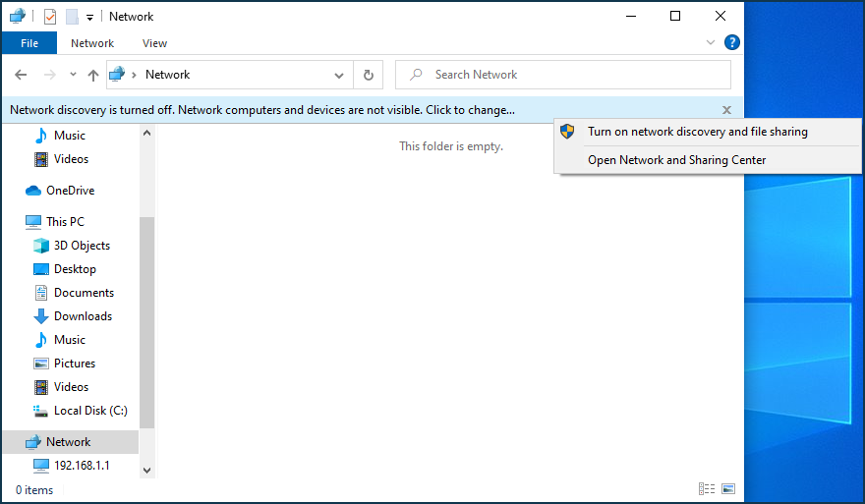Expand the ribbon with the chevron
865x504 pixels.
click(711, 42)
